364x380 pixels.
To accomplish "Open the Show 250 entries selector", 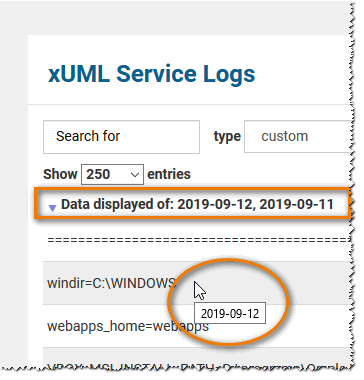I will (x=112, y=174).
